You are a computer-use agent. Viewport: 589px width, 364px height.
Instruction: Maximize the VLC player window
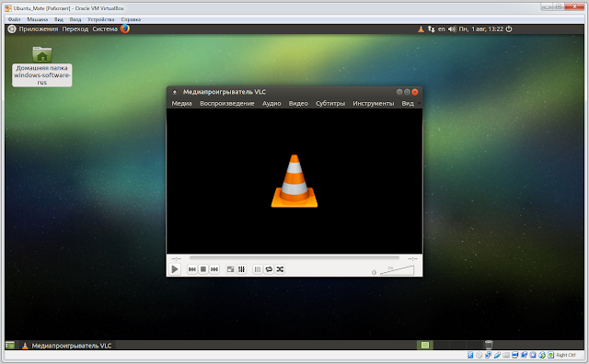click(x=407, y=92)
